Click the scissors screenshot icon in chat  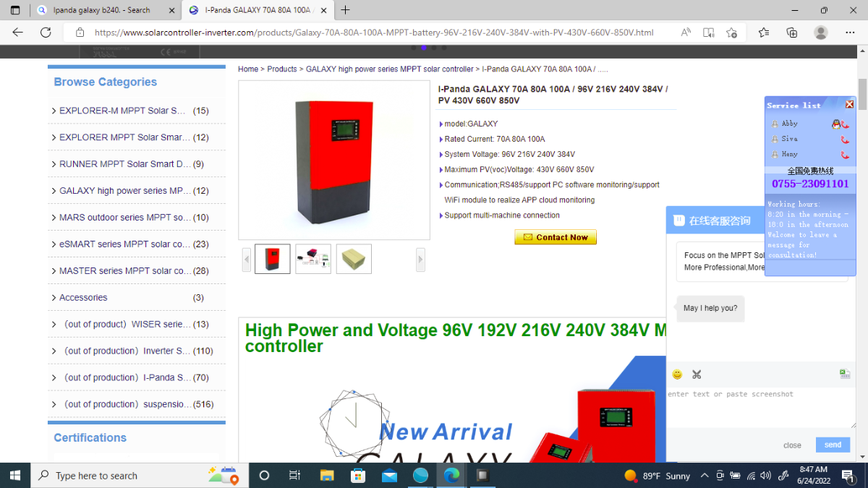(697, 374)
